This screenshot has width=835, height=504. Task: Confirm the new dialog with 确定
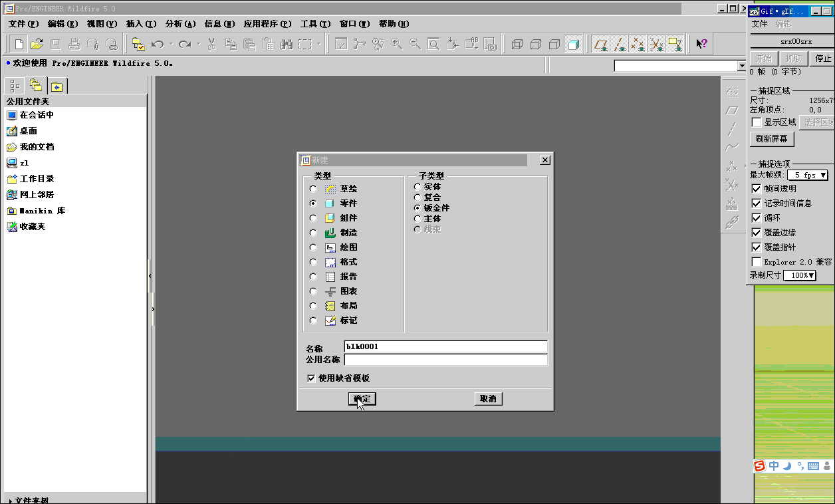(x=362, y=399)
